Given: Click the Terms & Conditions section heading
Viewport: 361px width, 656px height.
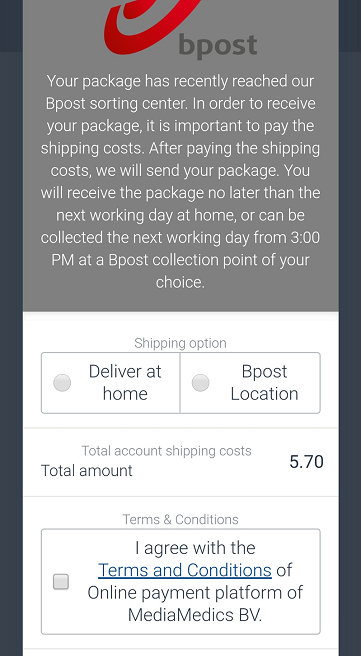Looking at the screenshot, I should coord(180,520).
